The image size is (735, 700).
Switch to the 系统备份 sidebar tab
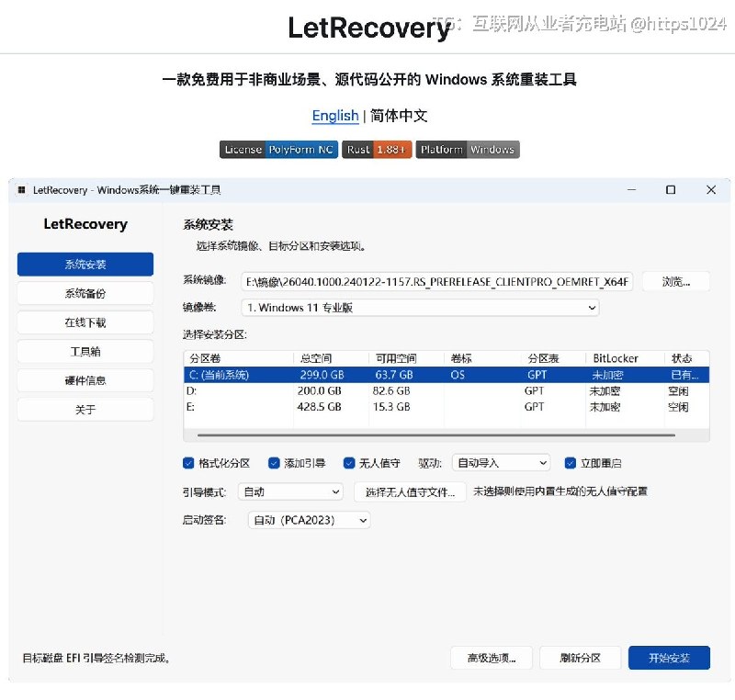click(x=85, y=293)
